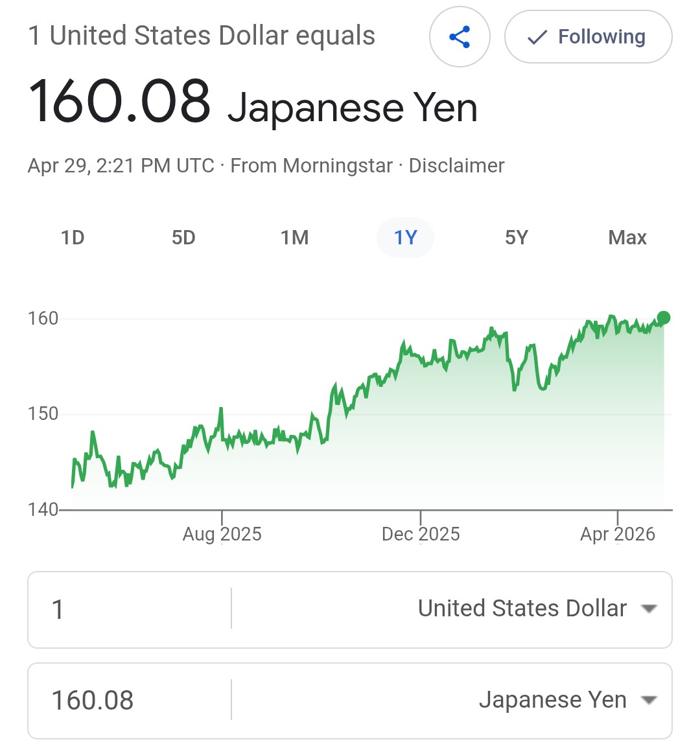This screenshot has height=755, width=700.
Task: Expand the Japanese Yen dropdown arrow
Action: pos(648,700)
